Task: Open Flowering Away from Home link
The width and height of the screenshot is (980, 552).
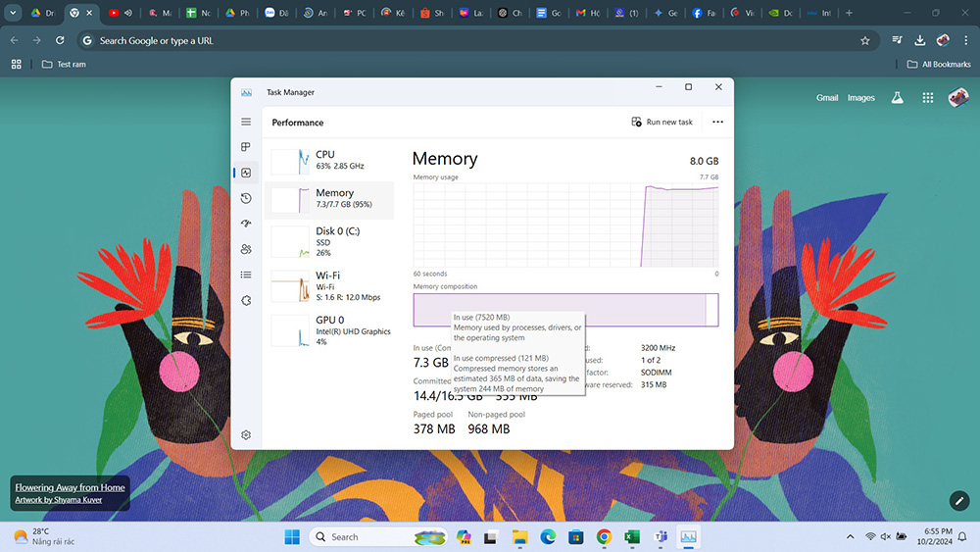Action: (x=70, y=487)
